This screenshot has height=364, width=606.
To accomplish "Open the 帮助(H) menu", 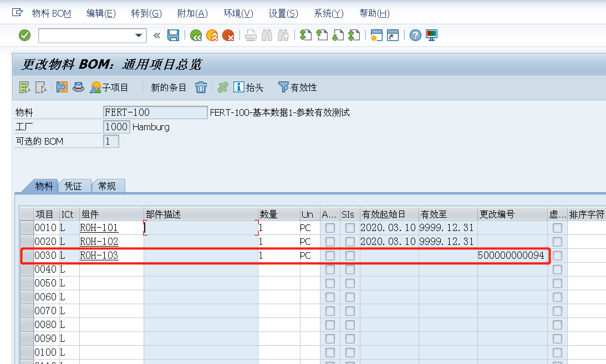I will click(x=374, y=13).
